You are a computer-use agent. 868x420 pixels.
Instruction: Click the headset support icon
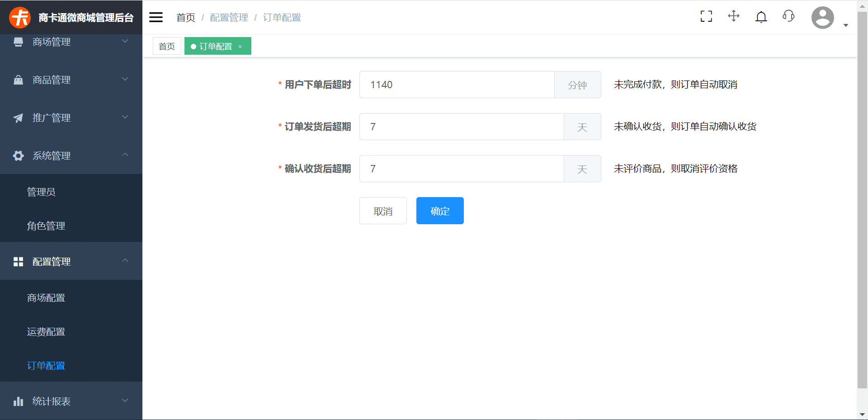pos(788,16)
